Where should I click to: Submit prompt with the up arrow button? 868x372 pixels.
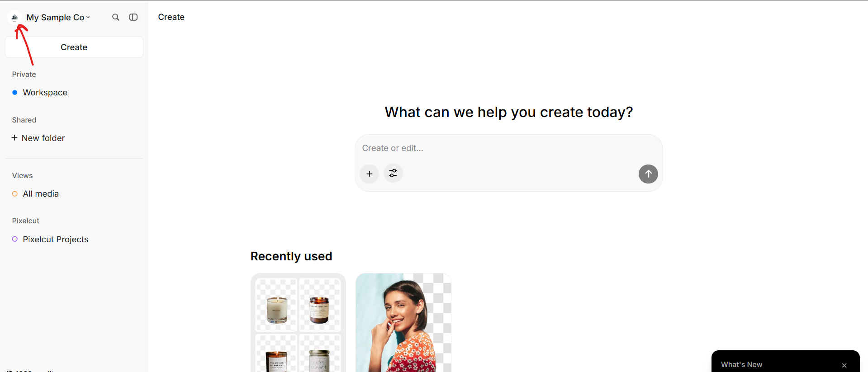pyautogui.click(x=648, y=174)
